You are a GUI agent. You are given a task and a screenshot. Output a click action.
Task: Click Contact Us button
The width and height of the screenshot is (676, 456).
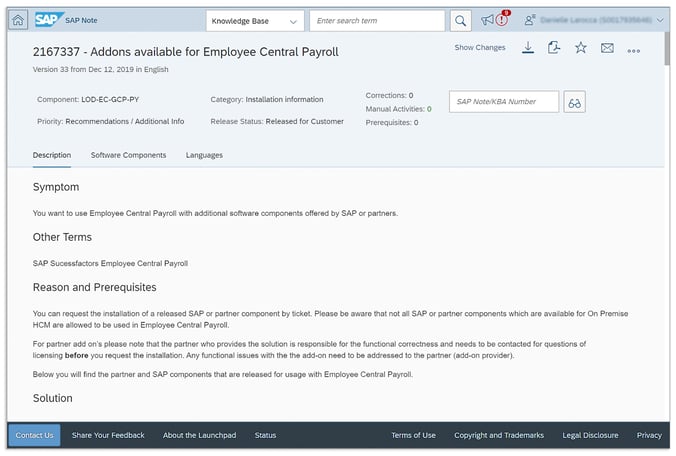click(34, 435)
